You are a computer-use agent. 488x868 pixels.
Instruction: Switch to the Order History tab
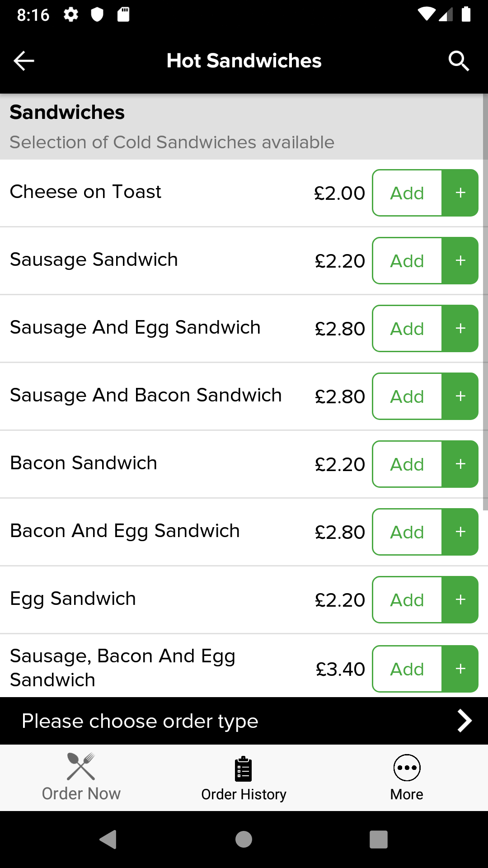point(244,778)
